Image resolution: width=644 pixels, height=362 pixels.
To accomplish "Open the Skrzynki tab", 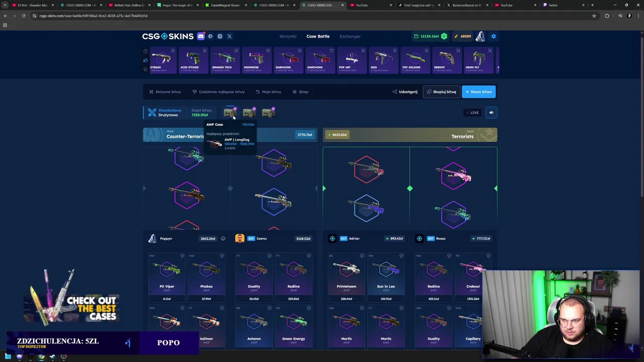I will pyautogui.click(x=288, y=36).
